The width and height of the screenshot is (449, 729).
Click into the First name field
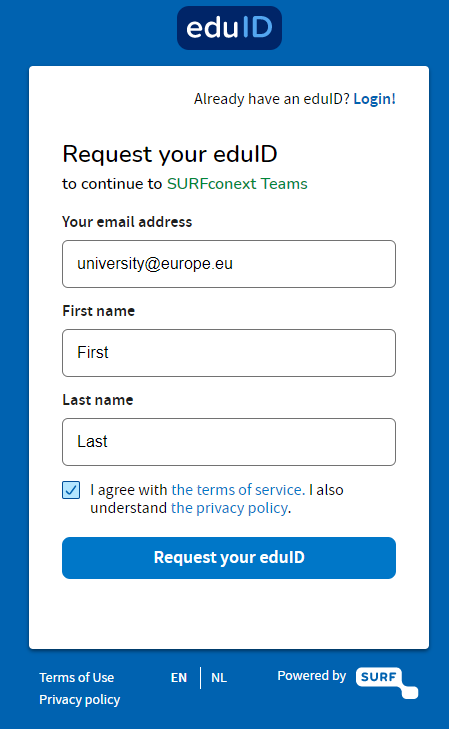(229, 353)
